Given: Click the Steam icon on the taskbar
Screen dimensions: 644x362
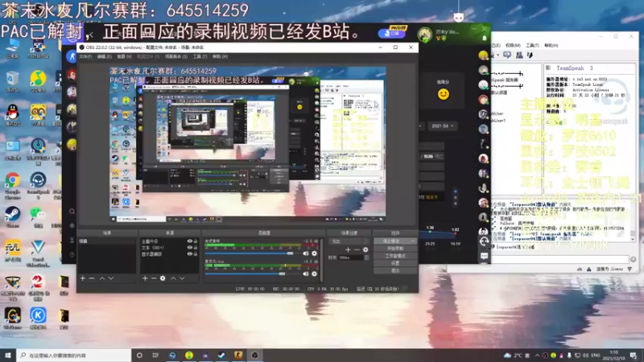Looking at the screenshot, I should click(222, 355).
